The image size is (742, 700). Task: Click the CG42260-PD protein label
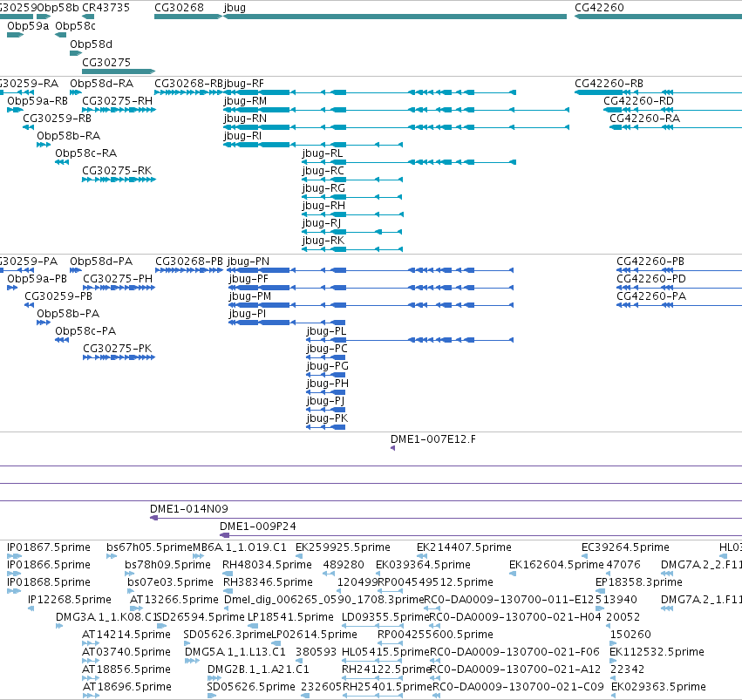click(651, 279)
